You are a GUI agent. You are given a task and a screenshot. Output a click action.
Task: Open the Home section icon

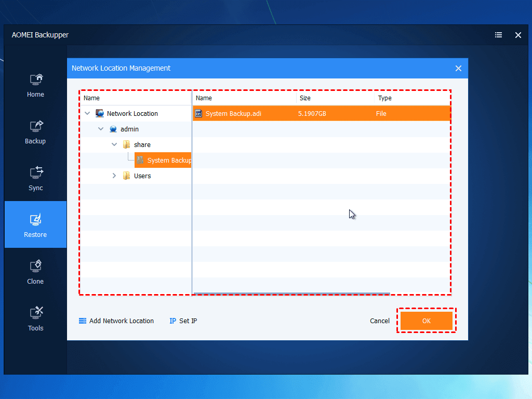tap(36, 79)
